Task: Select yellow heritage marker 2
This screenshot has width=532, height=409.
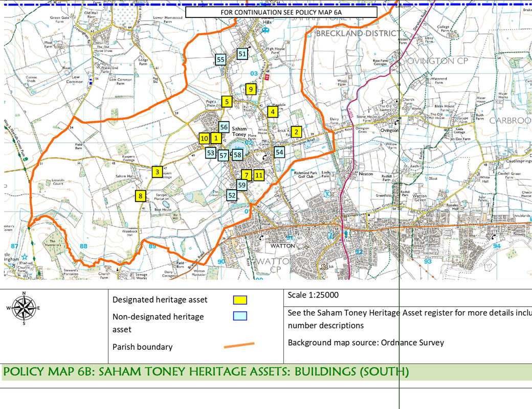Action: 296,132
